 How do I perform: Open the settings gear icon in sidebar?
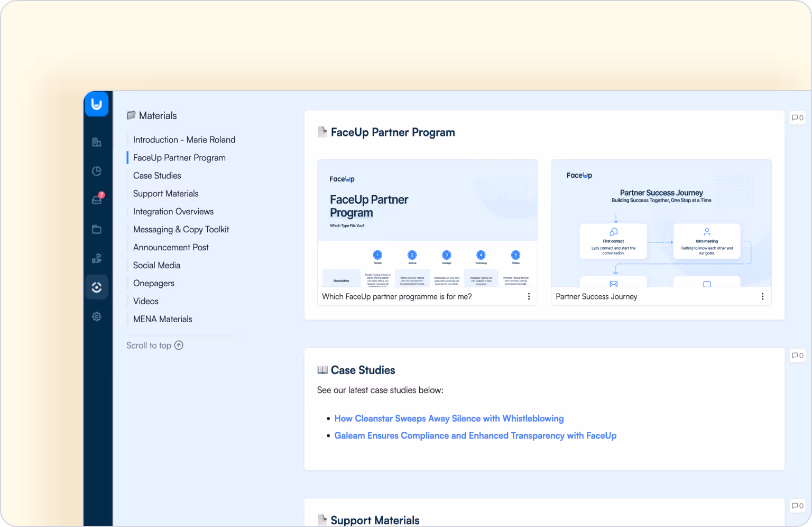pyautogui.click(x=97, y=316)
